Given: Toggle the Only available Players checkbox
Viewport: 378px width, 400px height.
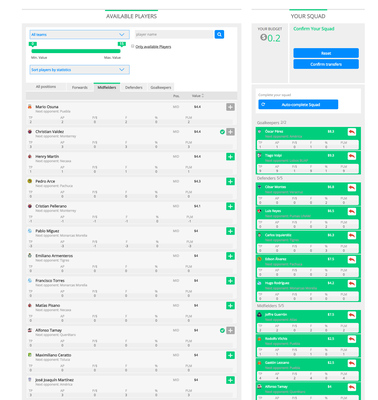Looking at the screenshot, I should pyautogui.click(x=133, y=46).
